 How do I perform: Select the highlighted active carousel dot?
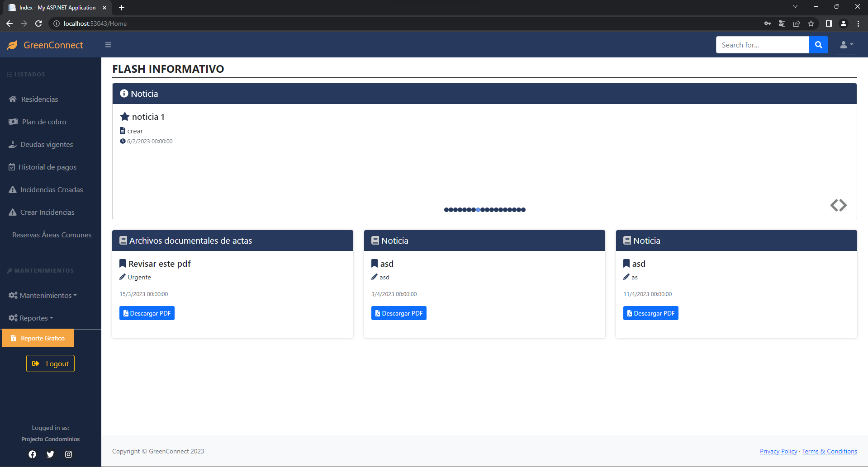coord(478,210)
